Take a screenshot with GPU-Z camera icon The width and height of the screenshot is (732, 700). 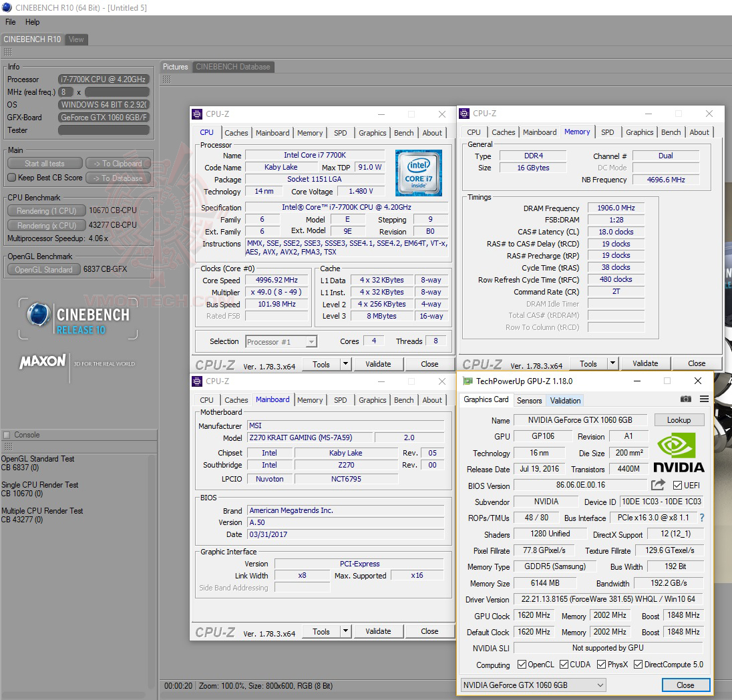(686, 399)
